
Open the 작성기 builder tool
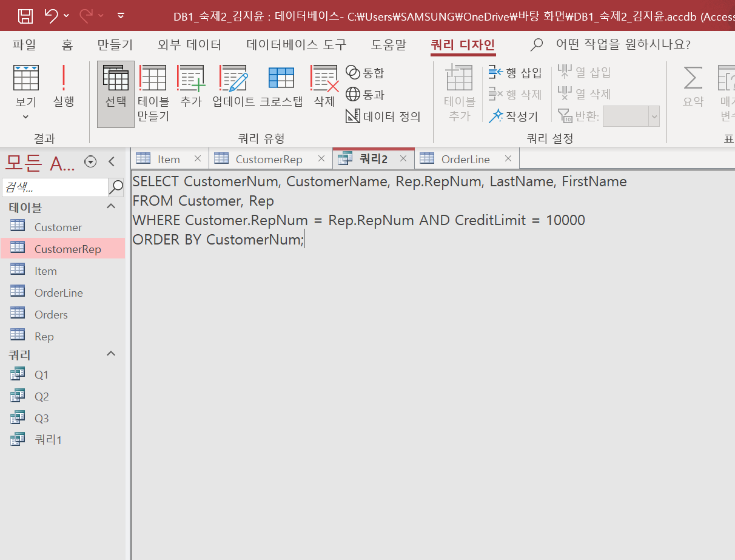(x=514, y=116)
